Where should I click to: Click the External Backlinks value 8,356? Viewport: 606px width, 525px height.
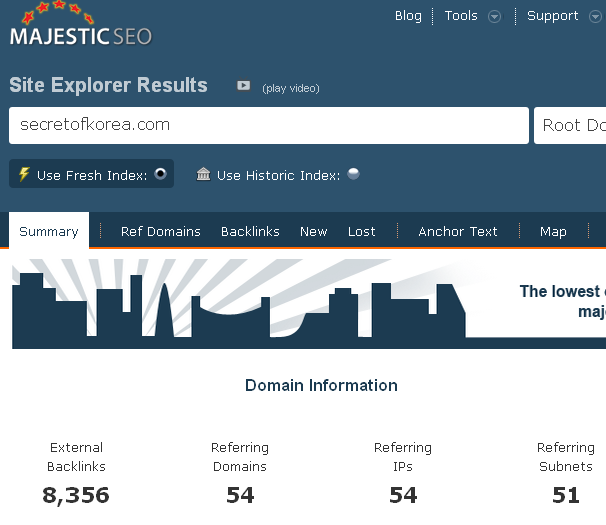coord(76,495)
